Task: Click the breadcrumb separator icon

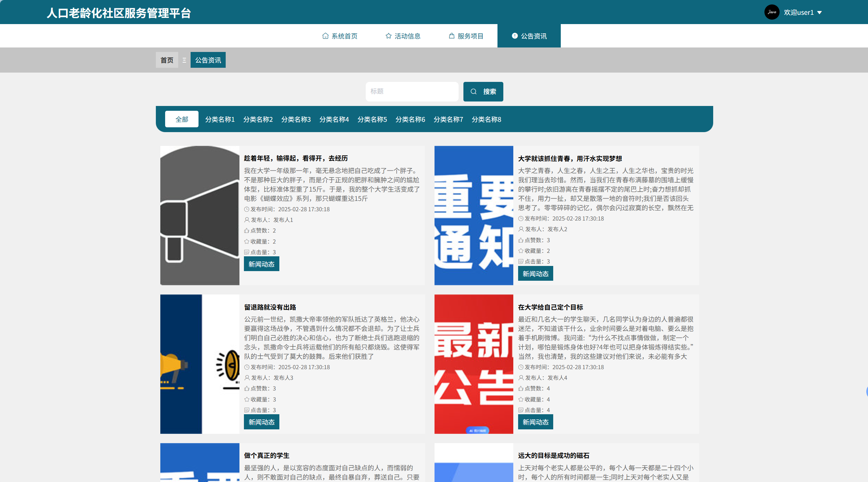Action: pos(184,60)
